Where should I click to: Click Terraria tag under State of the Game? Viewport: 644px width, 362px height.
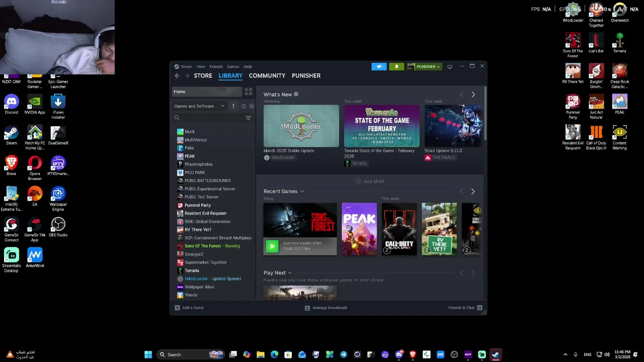(x=355, y=163)
